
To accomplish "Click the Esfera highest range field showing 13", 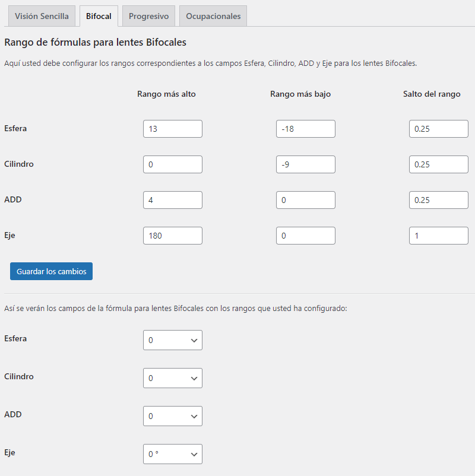I will coord(172,129).
